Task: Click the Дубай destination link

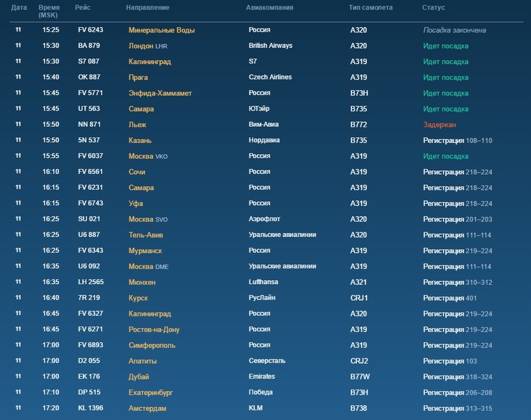Action: (139, 377)
